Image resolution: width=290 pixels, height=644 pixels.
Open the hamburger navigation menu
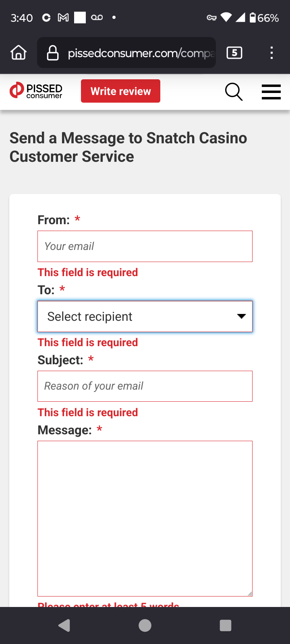(271, 92)
